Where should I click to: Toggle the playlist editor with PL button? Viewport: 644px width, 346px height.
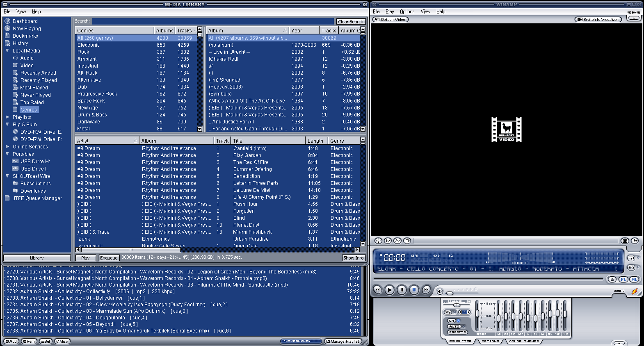pos(623,279)
